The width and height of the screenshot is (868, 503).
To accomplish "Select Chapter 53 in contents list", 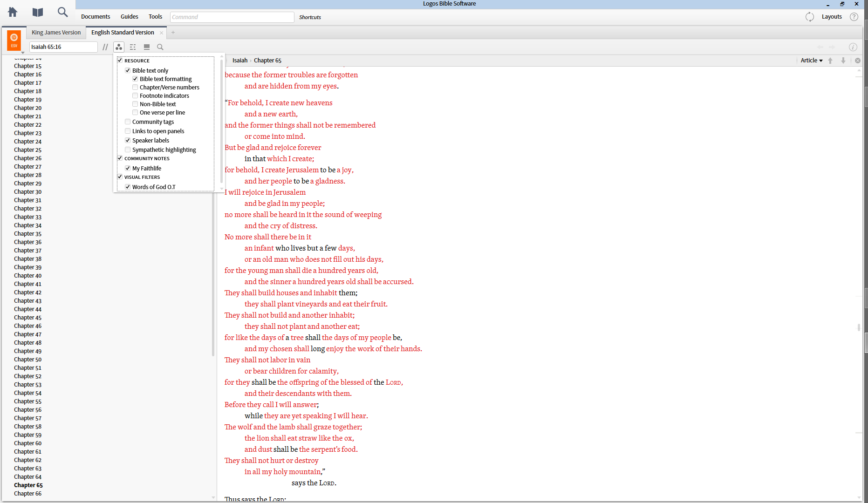I will click(27, 385).
